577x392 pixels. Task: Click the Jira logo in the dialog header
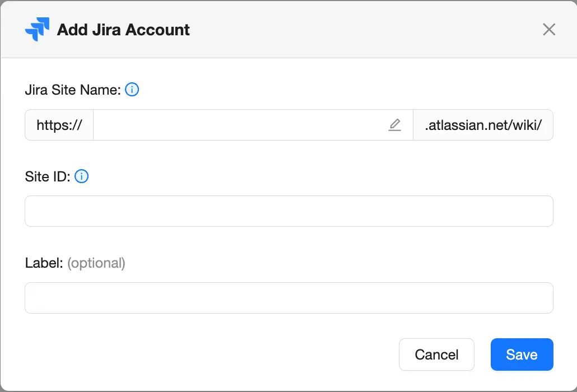pyautogui.click(x=37, y=28)
